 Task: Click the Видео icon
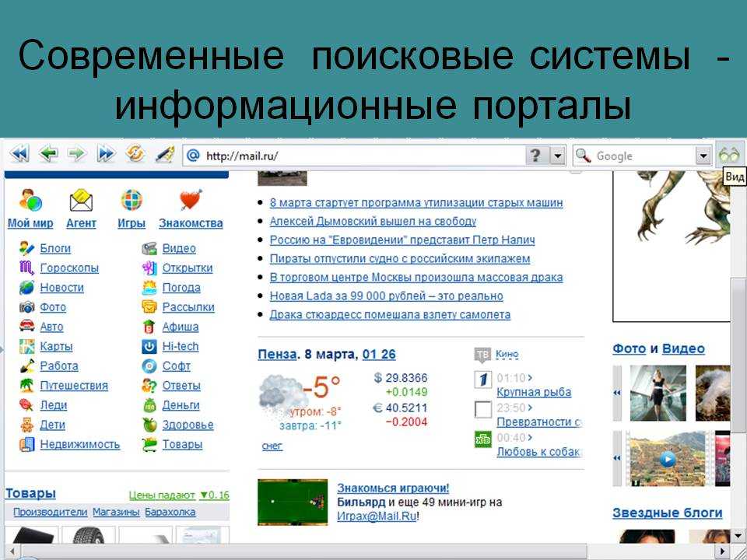149,248
